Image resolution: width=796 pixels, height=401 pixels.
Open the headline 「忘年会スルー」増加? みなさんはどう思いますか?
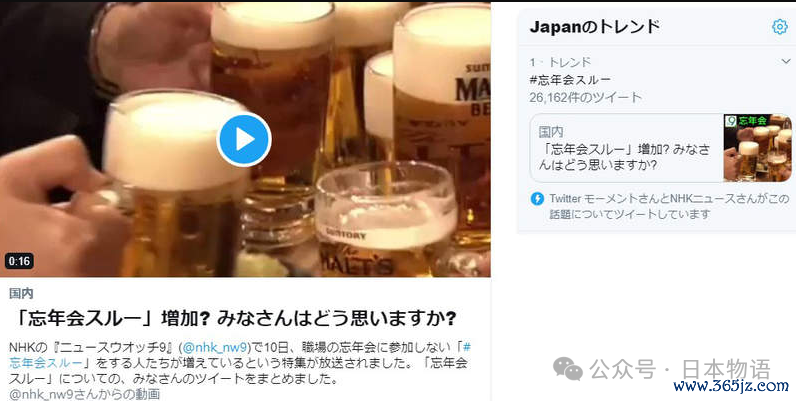pos(233,318)
